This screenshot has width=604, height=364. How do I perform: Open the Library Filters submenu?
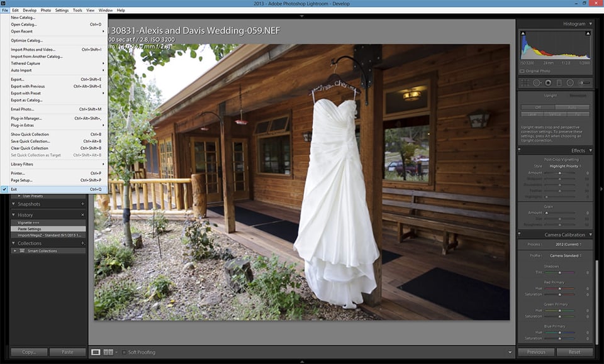click(x=54, y=164)
